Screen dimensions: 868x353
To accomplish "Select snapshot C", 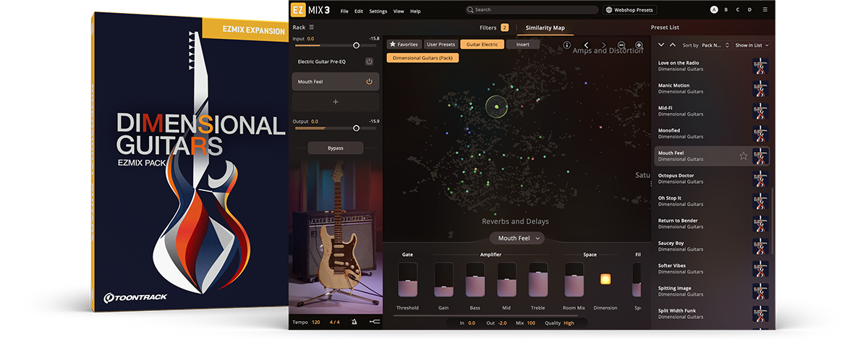I will pos(738,10).
